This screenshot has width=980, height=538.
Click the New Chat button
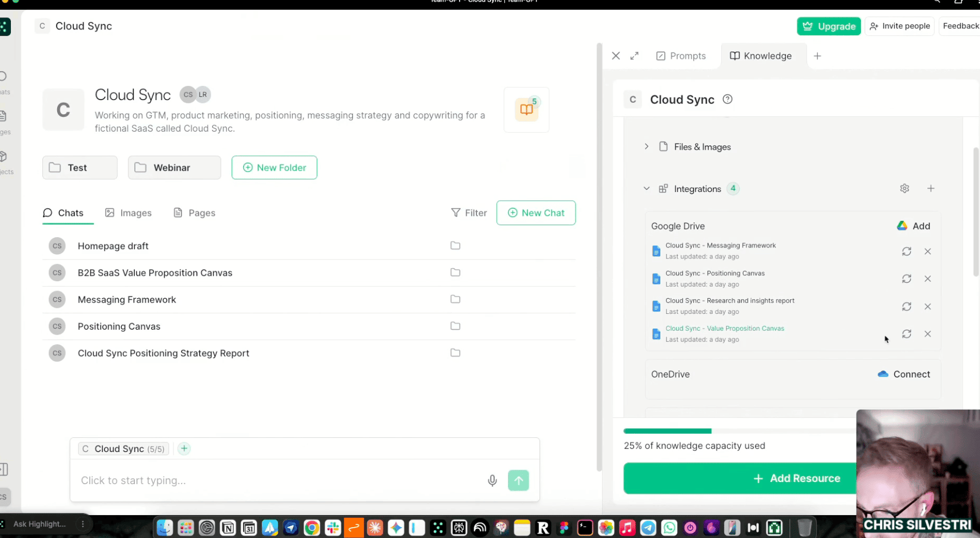pos(536,213)
